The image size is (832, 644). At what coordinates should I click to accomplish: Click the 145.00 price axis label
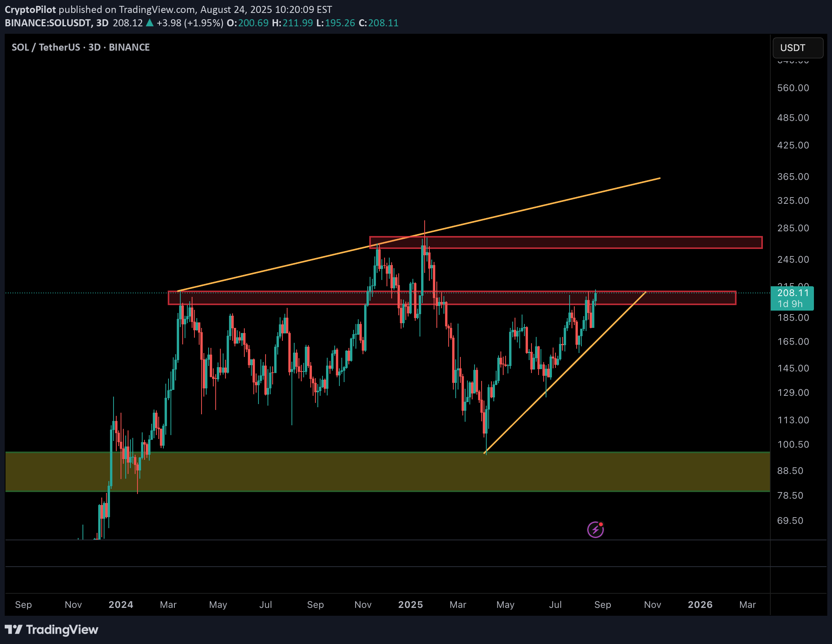coord(793,368)
